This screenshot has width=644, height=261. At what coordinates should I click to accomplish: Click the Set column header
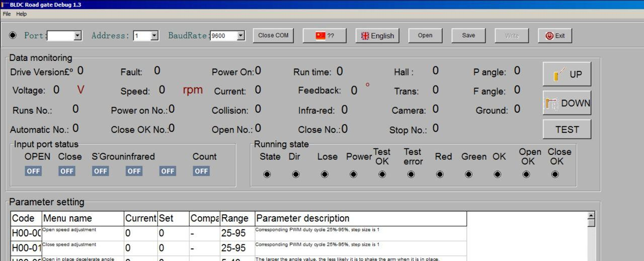coord(174,218)
